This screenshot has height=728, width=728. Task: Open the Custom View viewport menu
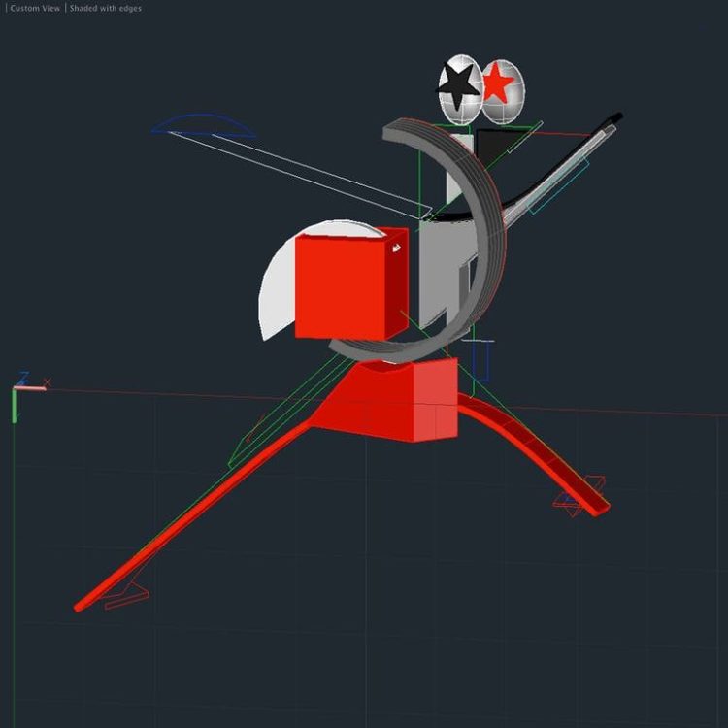point(35,8)
